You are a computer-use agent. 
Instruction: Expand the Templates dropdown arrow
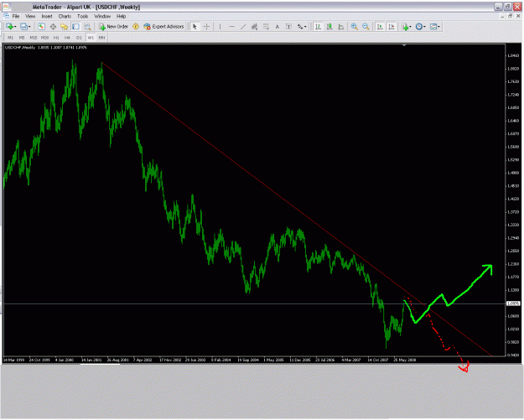tap(438, 27)
